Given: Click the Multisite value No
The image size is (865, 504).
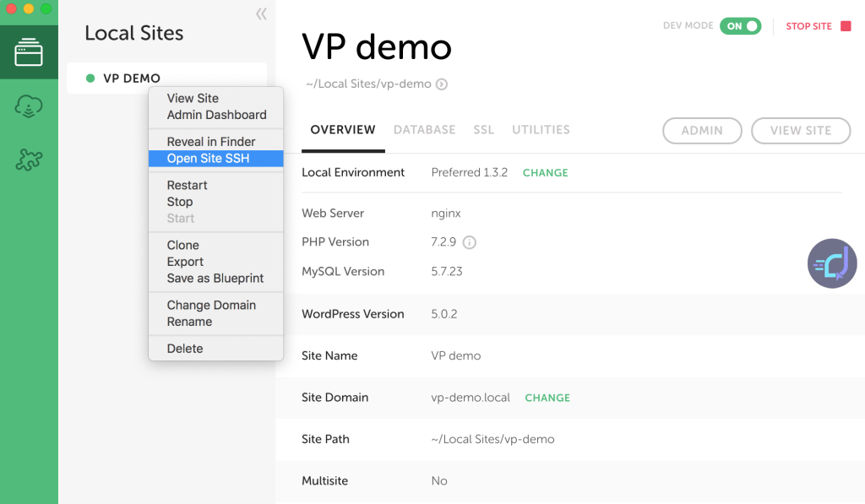Looking at the screenshot, I should (439, 481).
